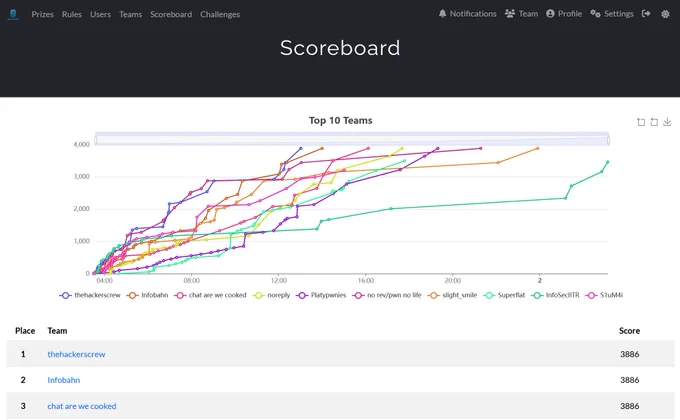This screenshot has height=420, width=680.
Task: Toggle InfoSecIITR series in legend
Action: tap(556, 295)
